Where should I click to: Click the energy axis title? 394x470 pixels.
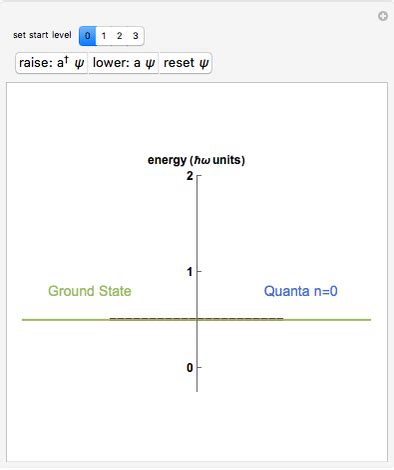[x=196, y=160]
